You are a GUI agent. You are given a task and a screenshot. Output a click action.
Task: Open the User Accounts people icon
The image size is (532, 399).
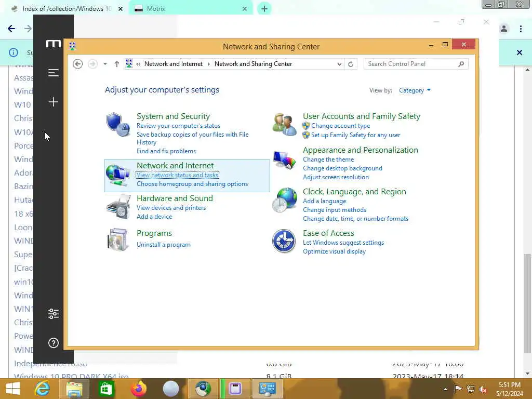[x=284, y=125]
